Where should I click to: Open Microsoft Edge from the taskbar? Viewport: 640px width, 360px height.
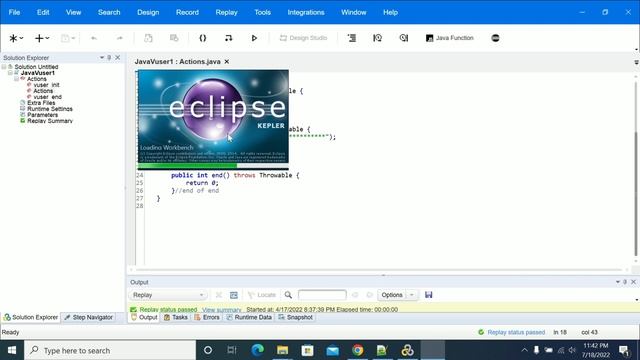pyautogui.click(x=258, y=350)
